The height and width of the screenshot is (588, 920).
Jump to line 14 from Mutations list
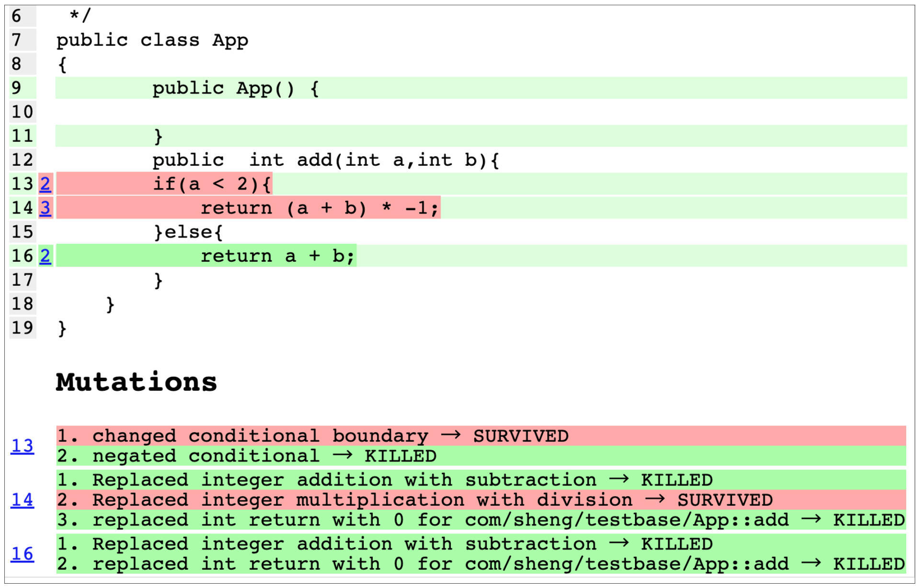(22, 499)
